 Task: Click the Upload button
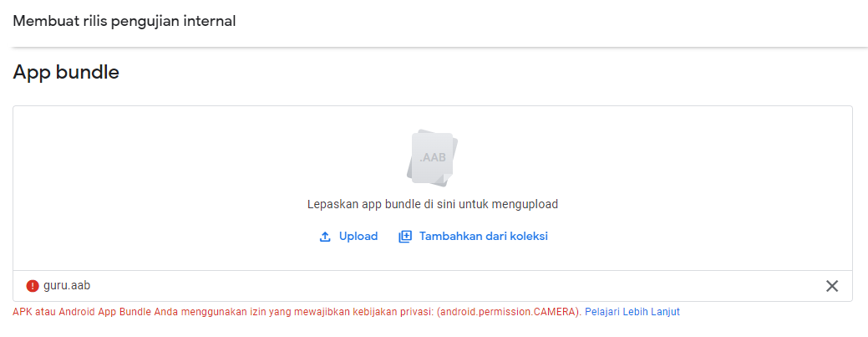click(348, 237)
